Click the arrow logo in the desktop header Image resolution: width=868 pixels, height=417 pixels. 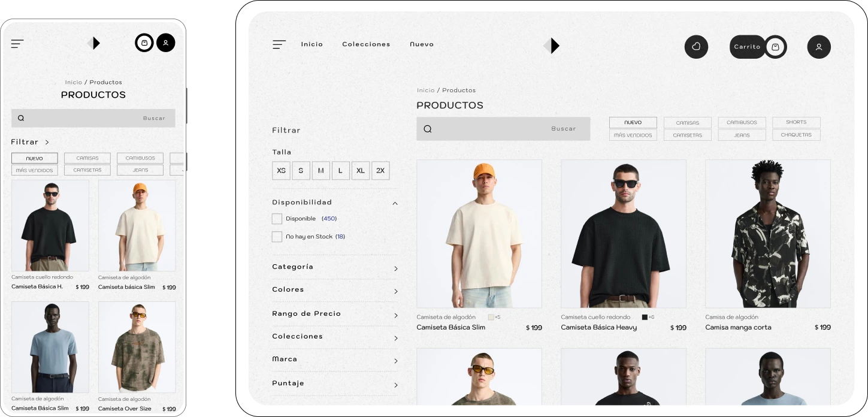tap(552, 45)
